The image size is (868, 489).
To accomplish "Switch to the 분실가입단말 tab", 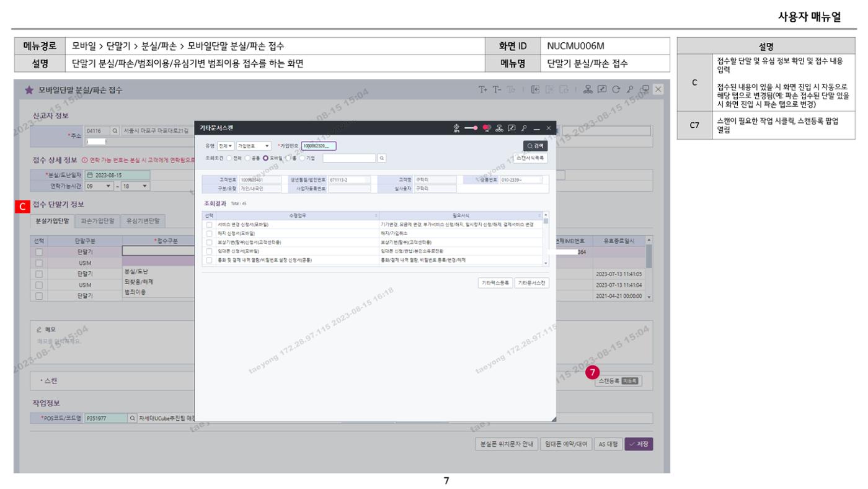I will point(52,220).
